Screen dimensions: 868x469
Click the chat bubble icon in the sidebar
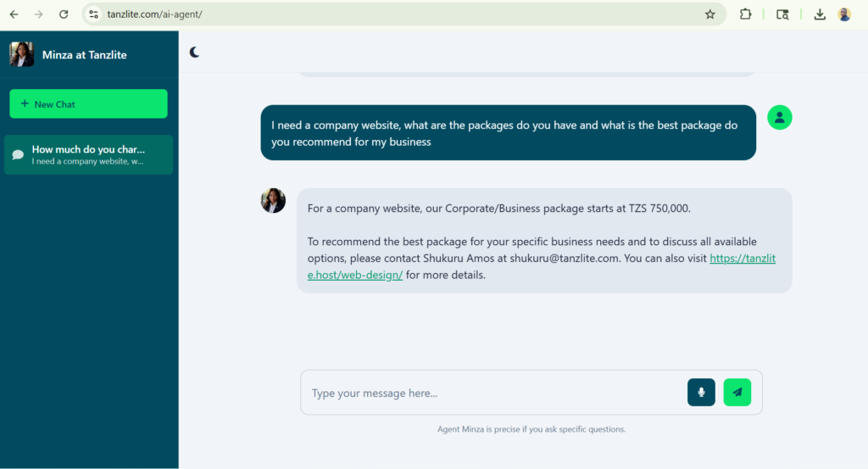pyautogui.click(x=18, y=155)
